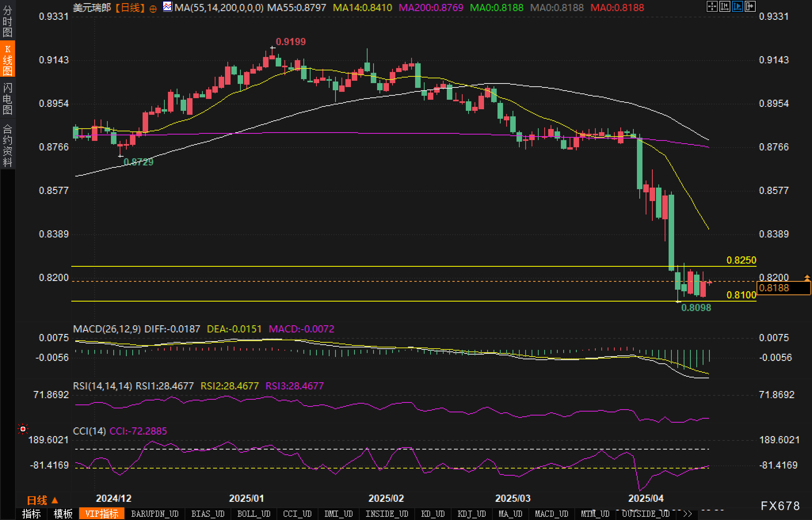Click the shift-right arrow chart icon
Image resolution: width=812 pixels, height=520 pixels.
click(x=750, y=6)
